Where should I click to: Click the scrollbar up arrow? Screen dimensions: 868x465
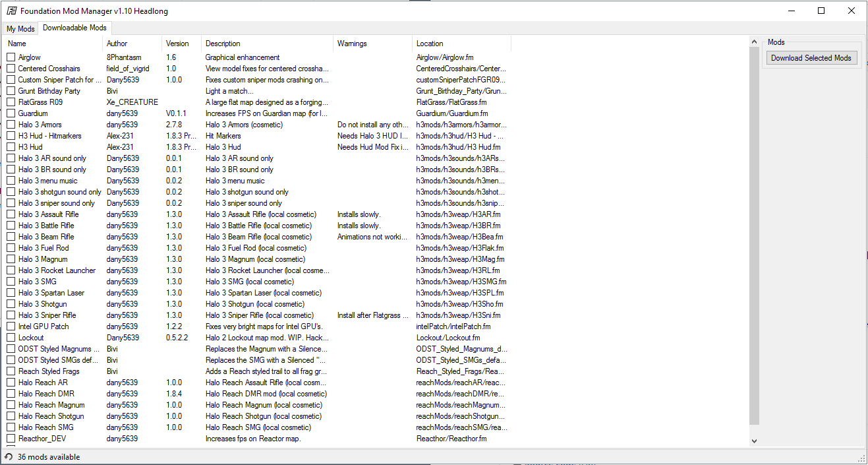(x=754, y=43)
